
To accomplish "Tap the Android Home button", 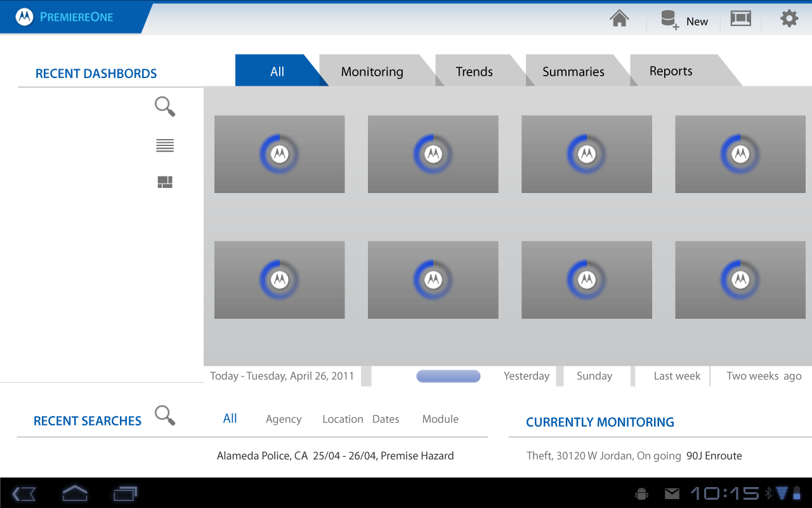I will pos(75,493).
